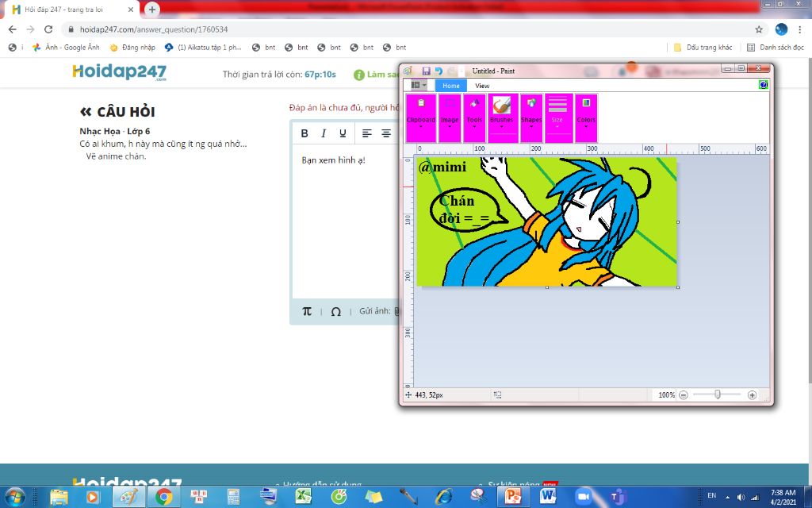Open PowerPoint from the taskbar
Viewport: 812px width, 508px height.
pos(513,497)
